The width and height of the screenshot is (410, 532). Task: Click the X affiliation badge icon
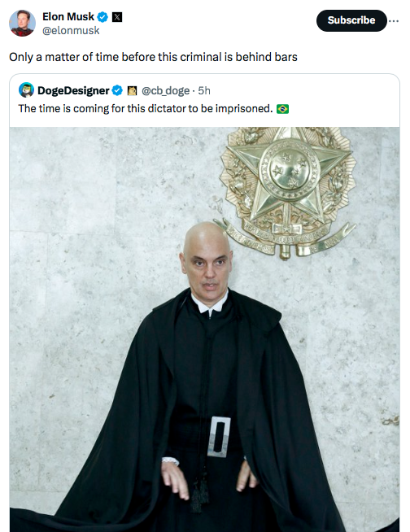(x=117, y=16)
